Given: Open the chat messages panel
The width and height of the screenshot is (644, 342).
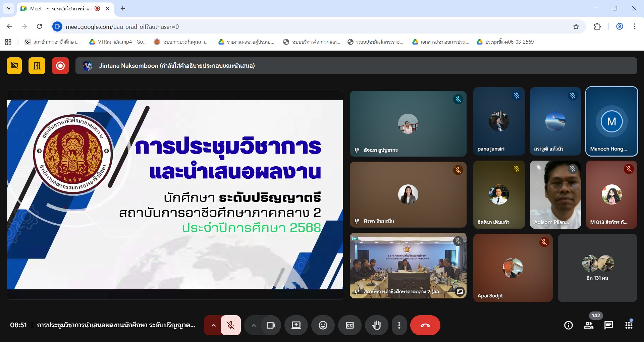Looking at the screenshot, I should click(x=608, y=325).
